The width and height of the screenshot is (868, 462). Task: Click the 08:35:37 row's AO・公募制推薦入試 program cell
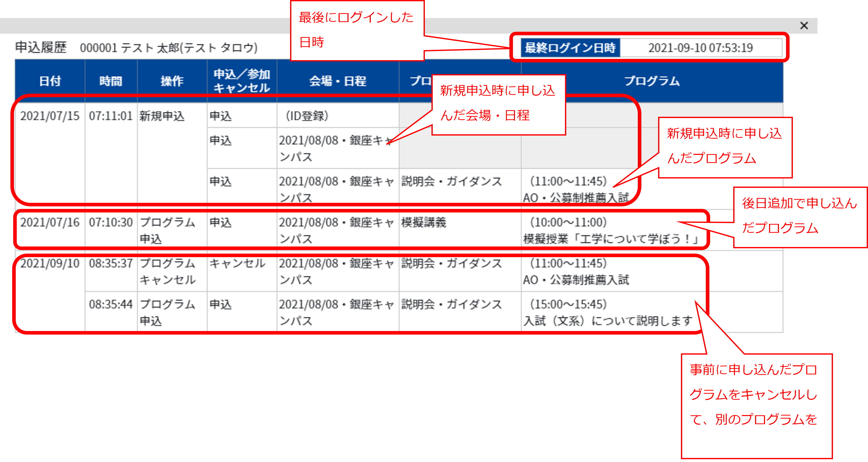[x=652, y=271]
